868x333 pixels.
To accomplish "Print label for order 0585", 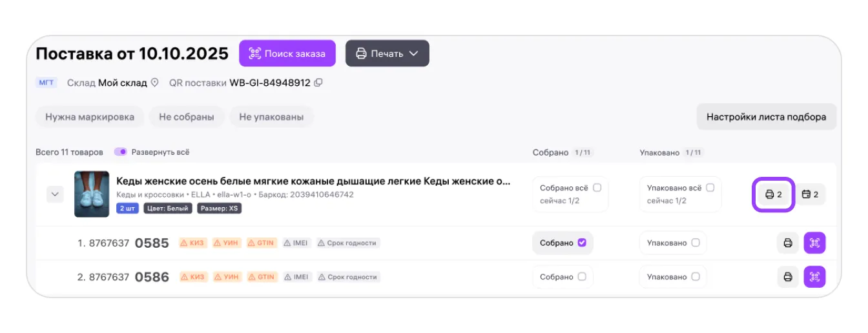I will point(788,243).
